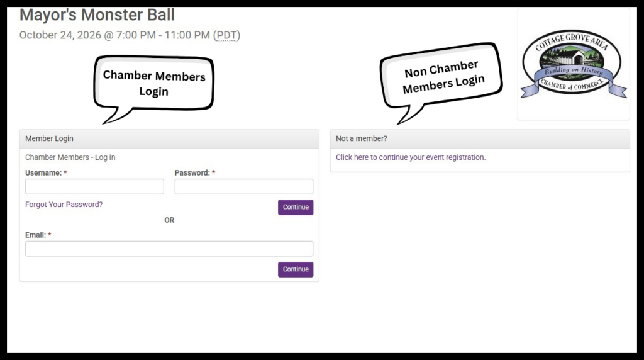Click the Mayor's Monster Ball title

click(97, 15)
